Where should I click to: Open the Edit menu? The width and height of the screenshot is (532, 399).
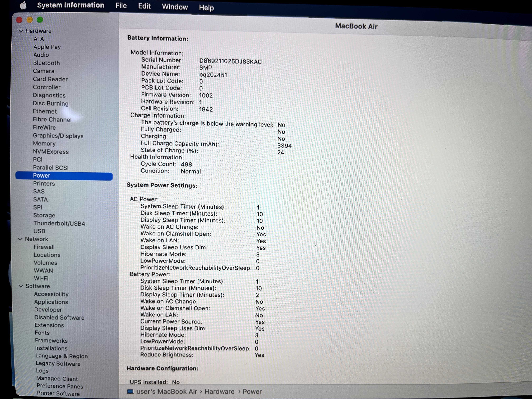point(144,6)
